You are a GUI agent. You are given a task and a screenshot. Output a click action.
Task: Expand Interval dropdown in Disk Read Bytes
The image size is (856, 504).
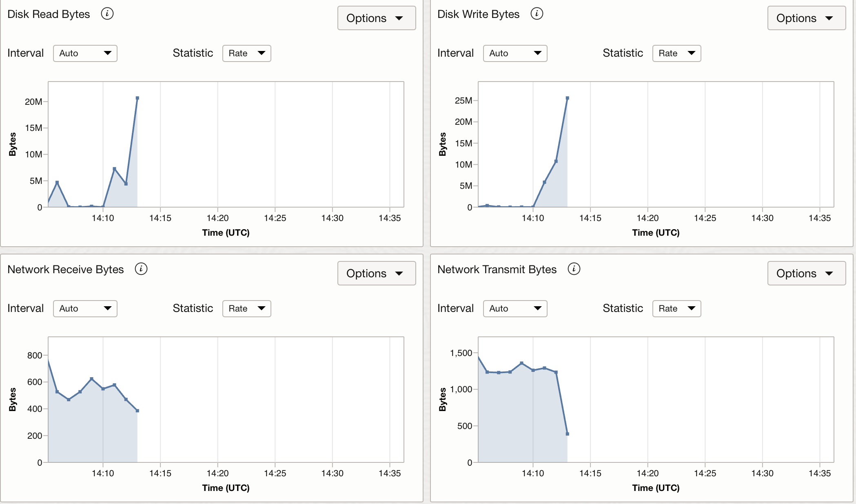(85, 53)
